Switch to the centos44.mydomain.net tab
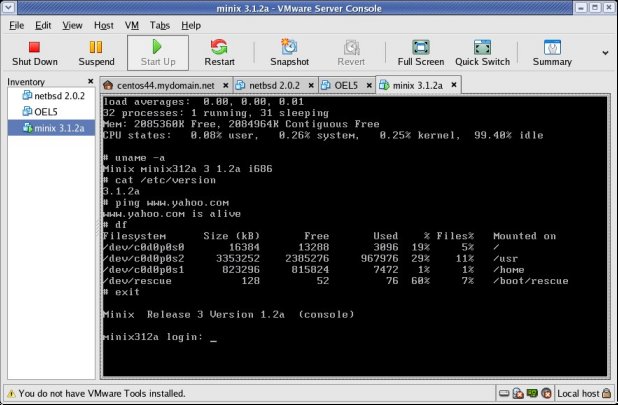The height and width of the screenshot is (405, 618). 166,85
